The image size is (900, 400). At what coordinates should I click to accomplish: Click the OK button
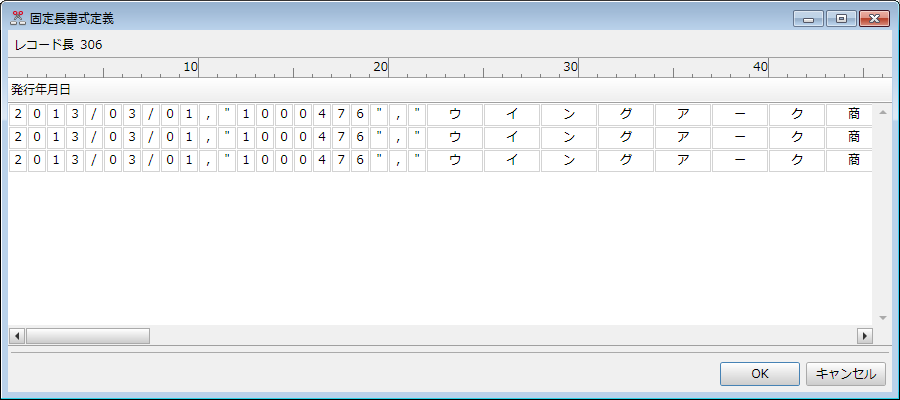[x=759, y=374]
